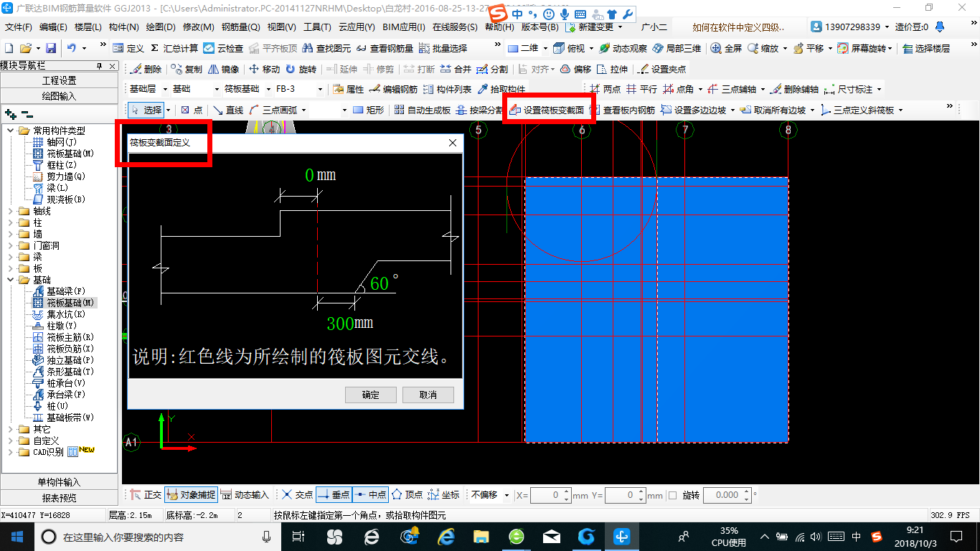Viewport: 980px width, 551px height.
Task: Open the BIM应用(I) menu
Action: (404, 27)
